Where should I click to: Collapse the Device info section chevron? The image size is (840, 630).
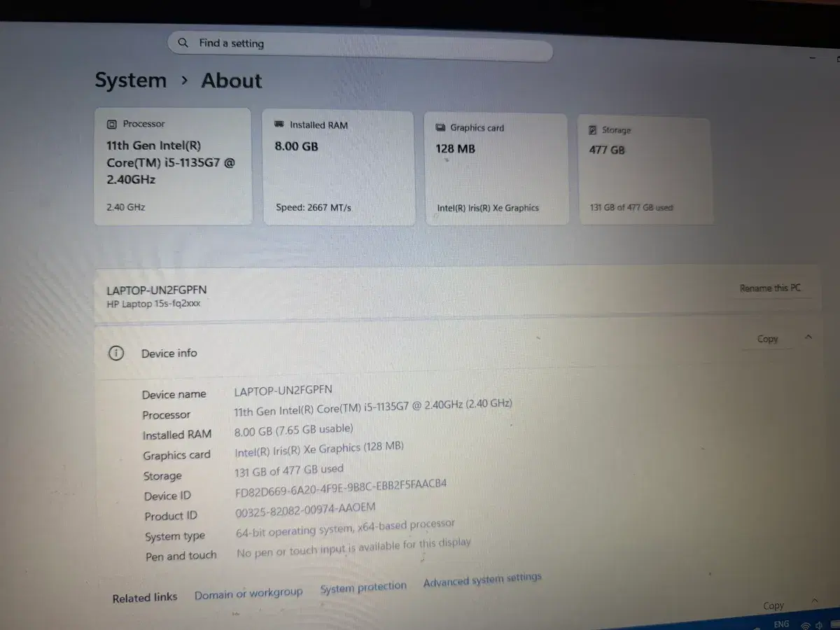[x=808, y=337]
